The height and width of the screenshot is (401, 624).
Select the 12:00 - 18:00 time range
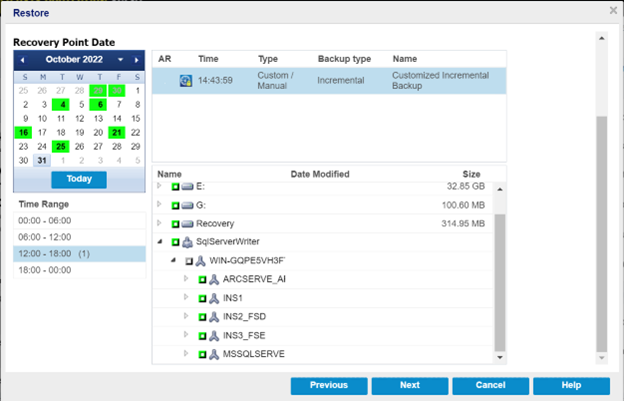pyautogui.click(x=80, y=254)
